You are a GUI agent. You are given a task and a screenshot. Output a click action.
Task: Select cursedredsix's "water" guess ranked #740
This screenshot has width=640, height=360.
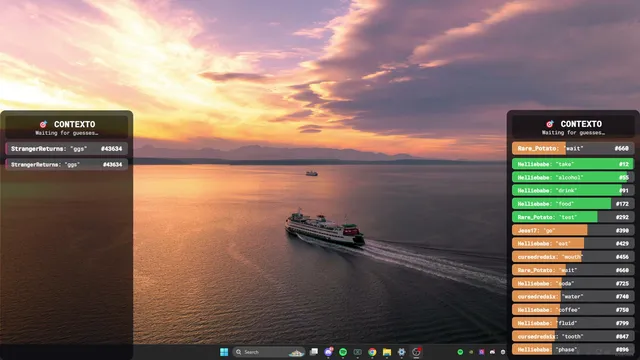pos(573,296)
